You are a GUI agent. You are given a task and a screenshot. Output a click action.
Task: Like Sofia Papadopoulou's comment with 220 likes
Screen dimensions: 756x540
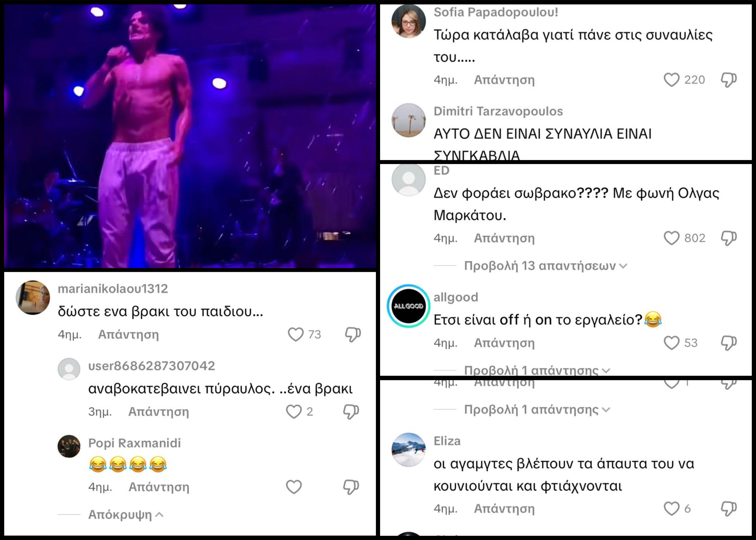tap(672, 80)
